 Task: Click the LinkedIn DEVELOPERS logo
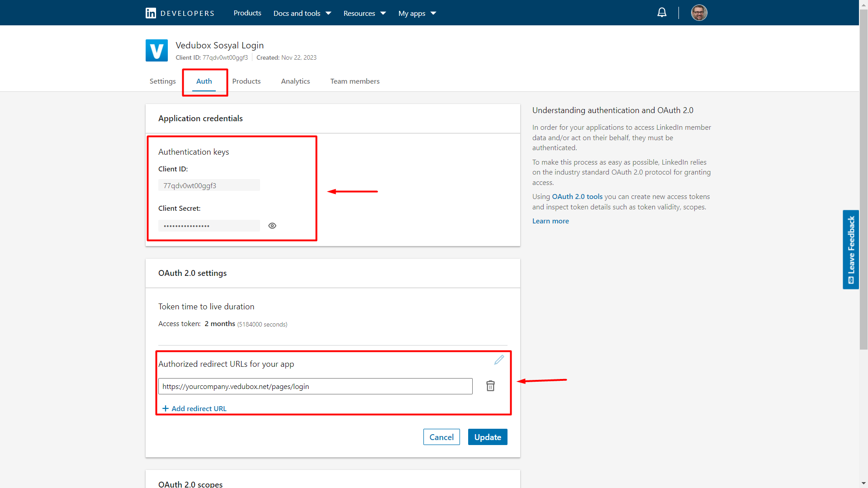coord(179,13)
